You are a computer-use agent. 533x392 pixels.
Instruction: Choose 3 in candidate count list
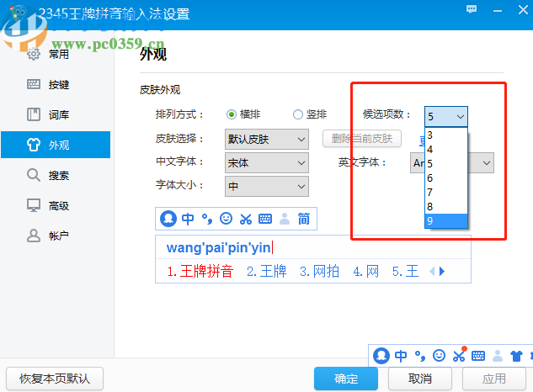[446, 135]
